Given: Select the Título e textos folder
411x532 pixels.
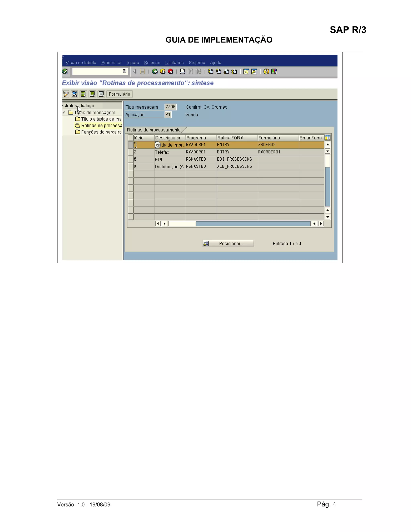Looking at the screenshot, I should pos(99,119).
